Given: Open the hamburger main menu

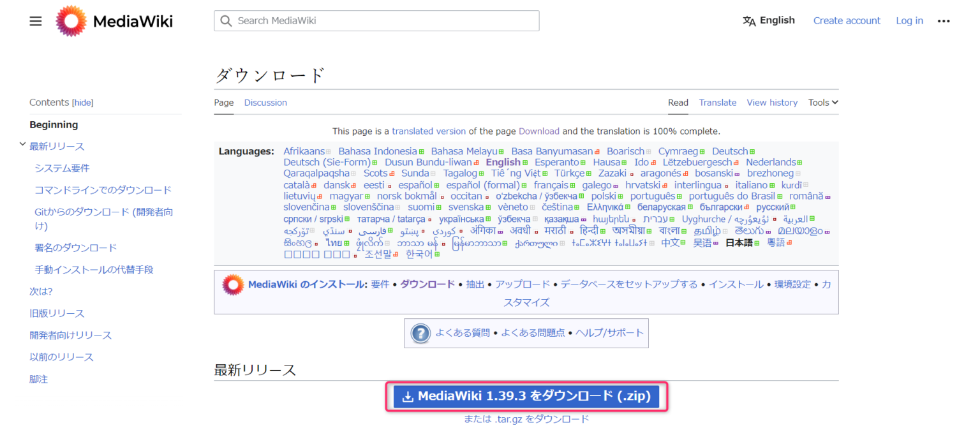Looking at the screenshot, I should (35, 20).
